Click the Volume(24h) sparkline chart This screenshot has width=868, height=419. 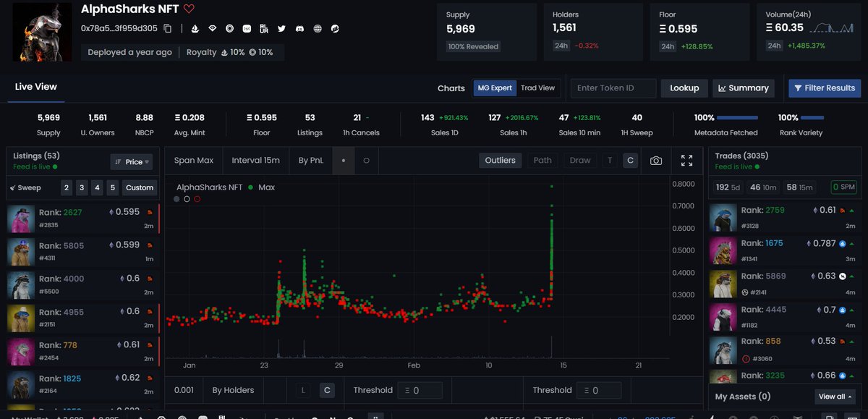(x=833, y=27)
